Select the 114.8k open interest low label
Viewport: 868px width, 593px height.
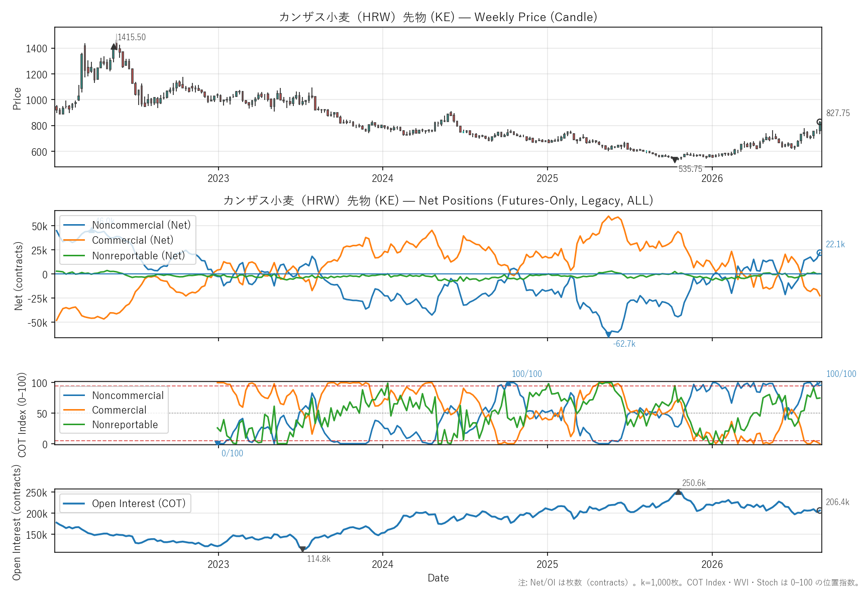[x=318, y=559]
